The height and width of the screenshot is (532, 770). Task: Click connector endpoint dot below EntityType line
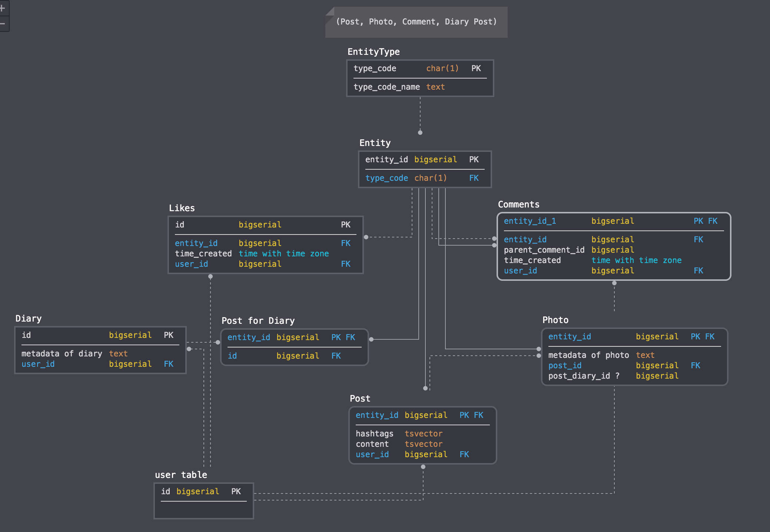pyautogui.click(x=420, y=133)
